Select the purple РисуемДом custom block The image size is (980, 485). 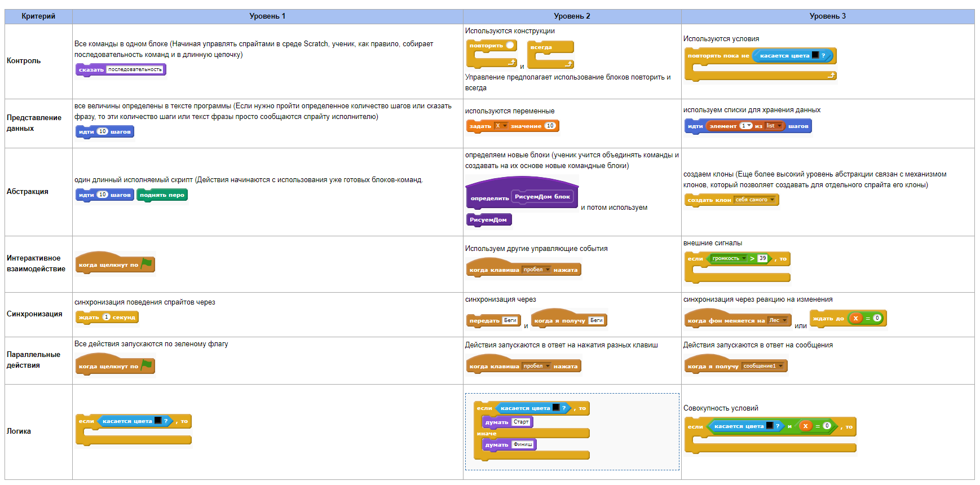[488, 220]
